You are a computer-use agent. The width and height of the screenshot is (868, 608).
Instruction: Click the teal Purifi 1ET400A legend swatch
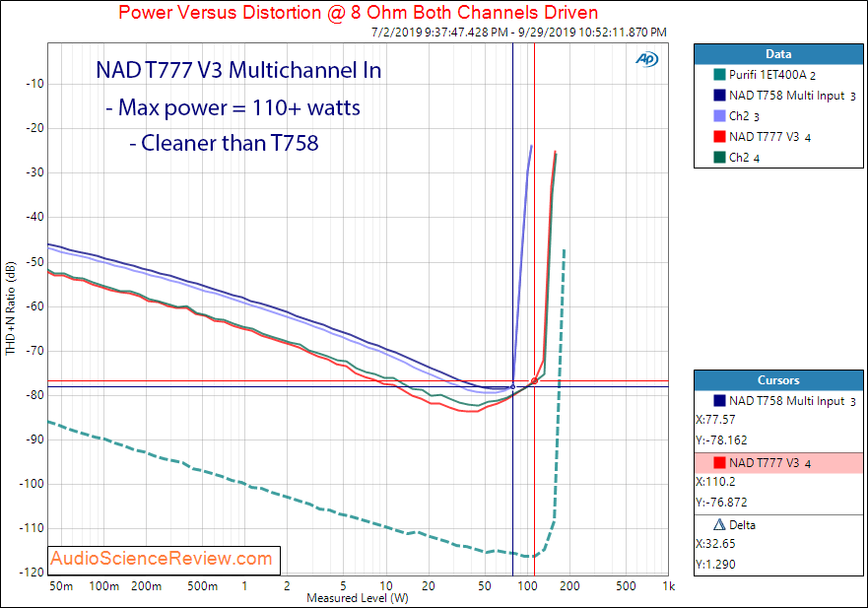[x=719, y=74]
